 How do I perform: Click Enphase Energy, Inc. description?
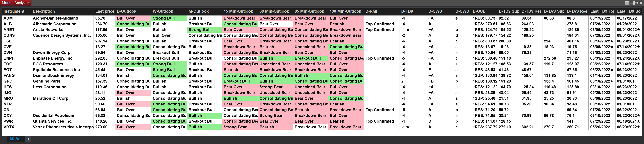click(x=62, y=58)
